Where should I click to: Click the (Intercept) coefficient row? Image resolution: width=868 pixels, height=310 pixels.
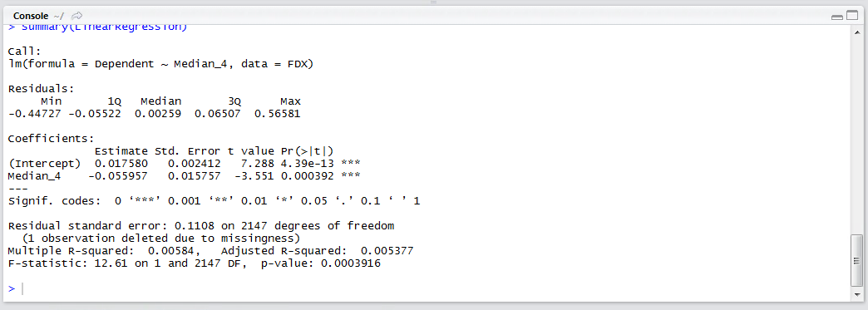(185, 164)
